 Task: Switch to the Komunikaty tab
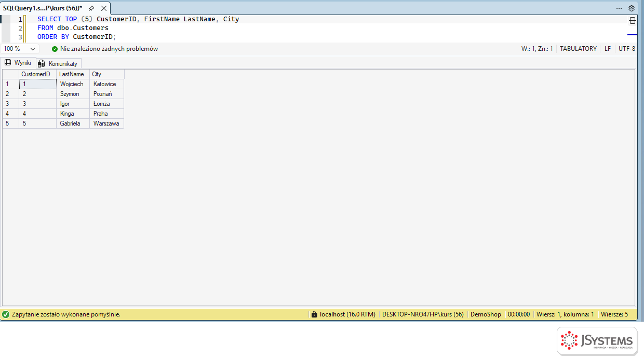[58, 63]
